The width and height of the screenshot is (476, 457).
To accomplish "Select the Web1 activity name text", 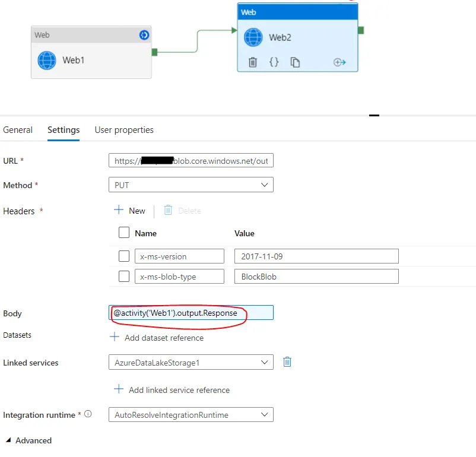I will 74,60.
